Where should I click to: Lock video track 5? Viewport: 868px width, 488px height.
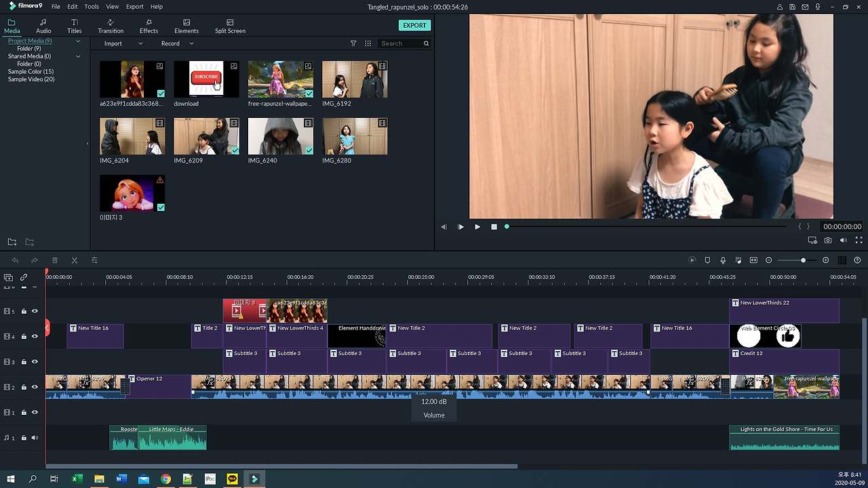point(24,311)
